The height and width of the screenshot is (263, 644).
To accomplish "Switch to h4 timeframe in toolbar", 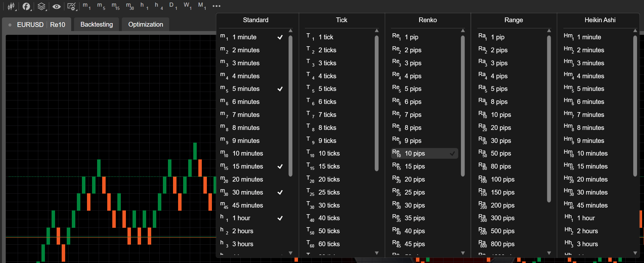I will (159, 6).
